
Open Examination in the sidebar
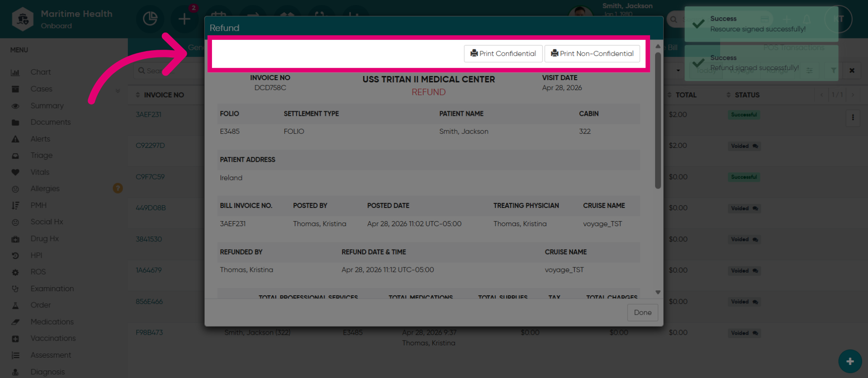pos(52,288)
